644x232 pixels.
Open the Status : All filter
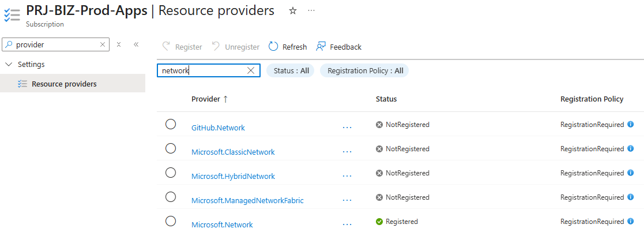pyautogui.click(x=291, y=70)
